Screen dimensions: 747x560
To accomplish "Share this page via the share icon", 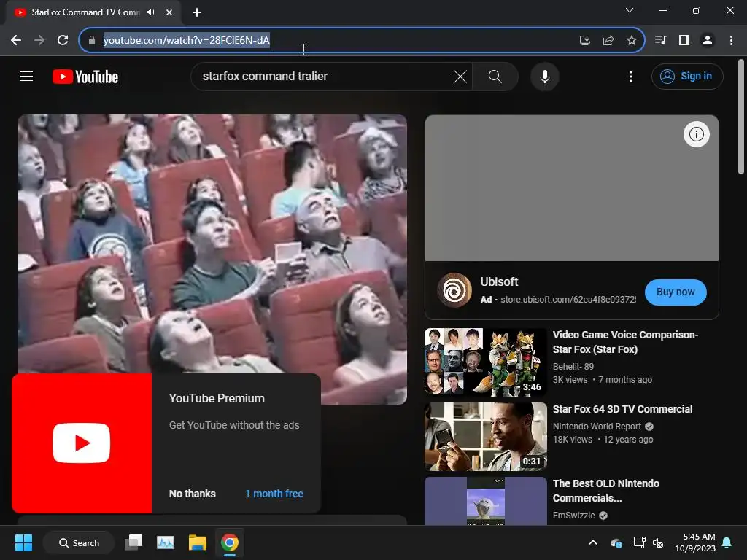I will click(x=608, y=41).
